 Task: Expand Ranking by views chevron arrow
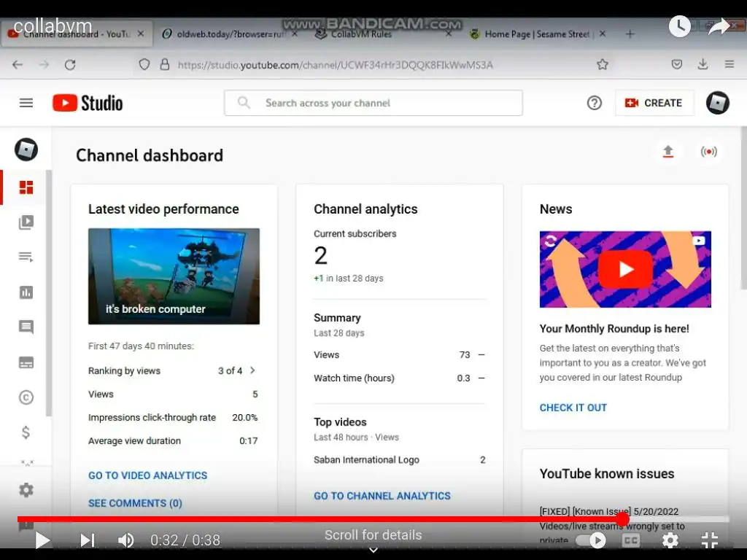(x=252, y=370)
